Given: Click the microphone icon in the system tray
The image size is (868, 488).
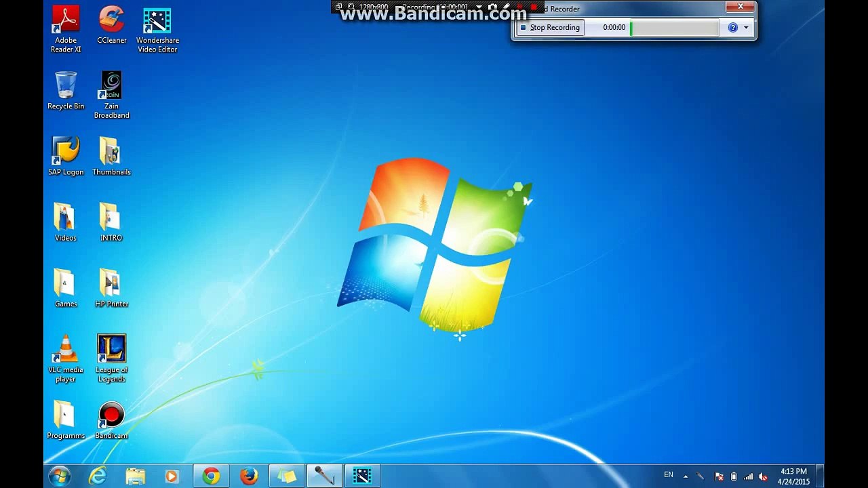Looking at the screenshot, I should point(701,476).
